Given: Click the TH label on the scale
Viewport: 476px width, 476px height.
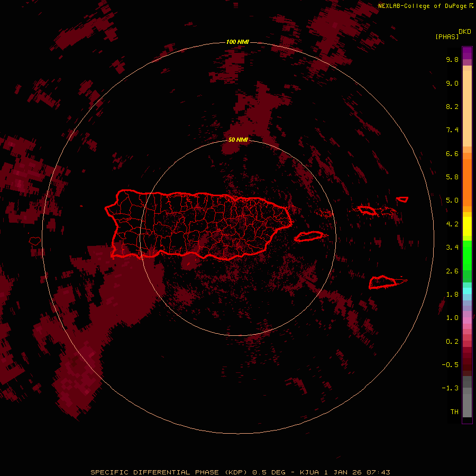Looking at the screenshot, I should (x=454, y=412).
